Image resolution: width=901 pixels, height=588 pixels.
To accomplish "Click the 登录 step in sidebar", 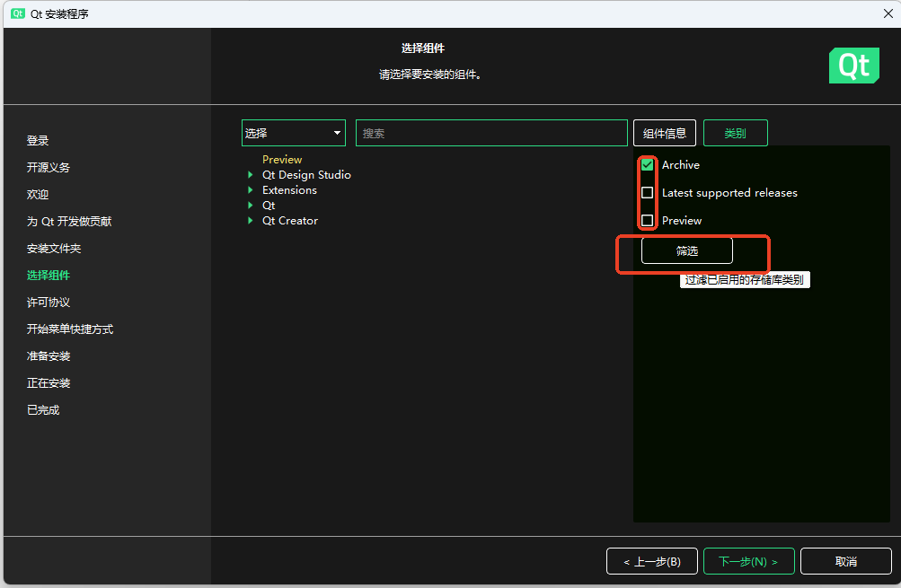I will 38,141.
